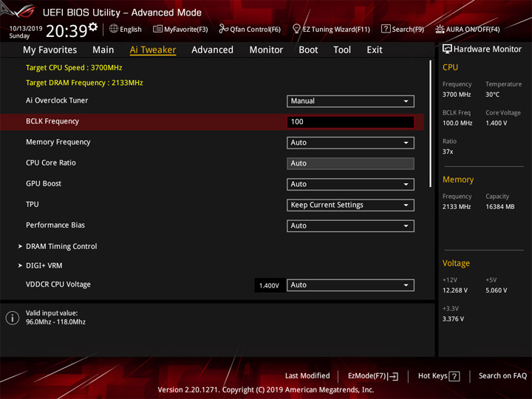This screenshot has width=532, height=399.
Task: Click the 37x ratio value
Action: tap(448, 151)
